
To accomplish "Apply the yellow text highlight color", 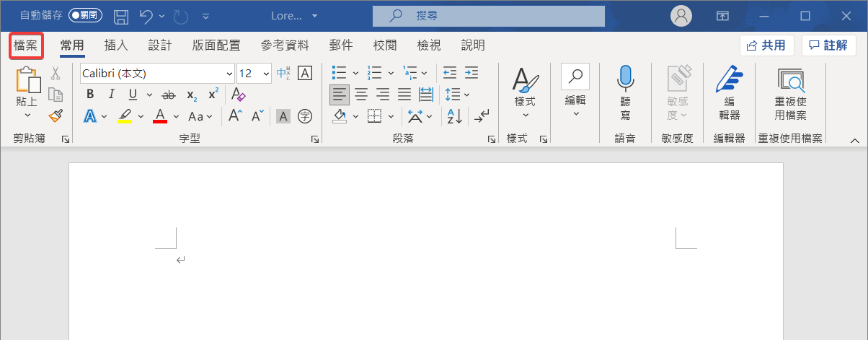I will pos(125,115).
